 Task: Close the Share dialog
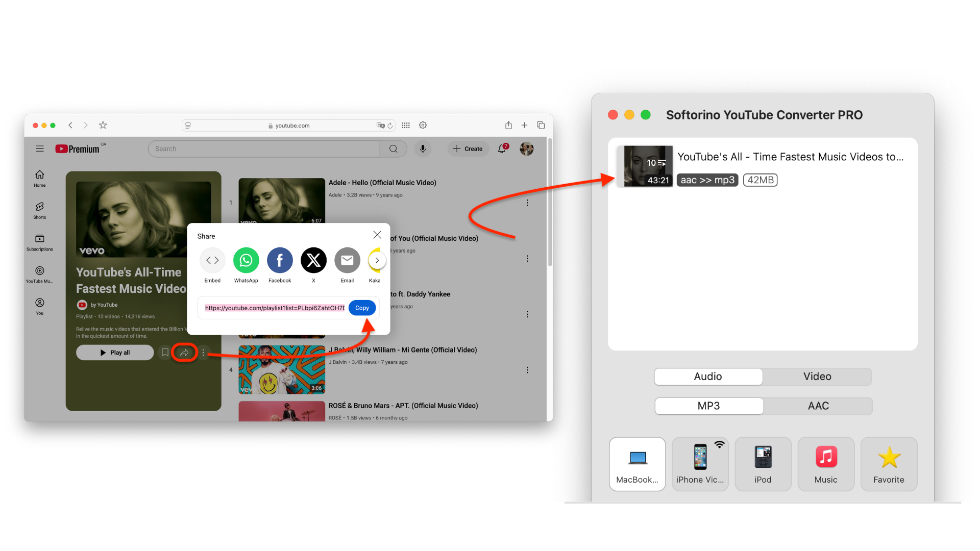click(377, 235)
